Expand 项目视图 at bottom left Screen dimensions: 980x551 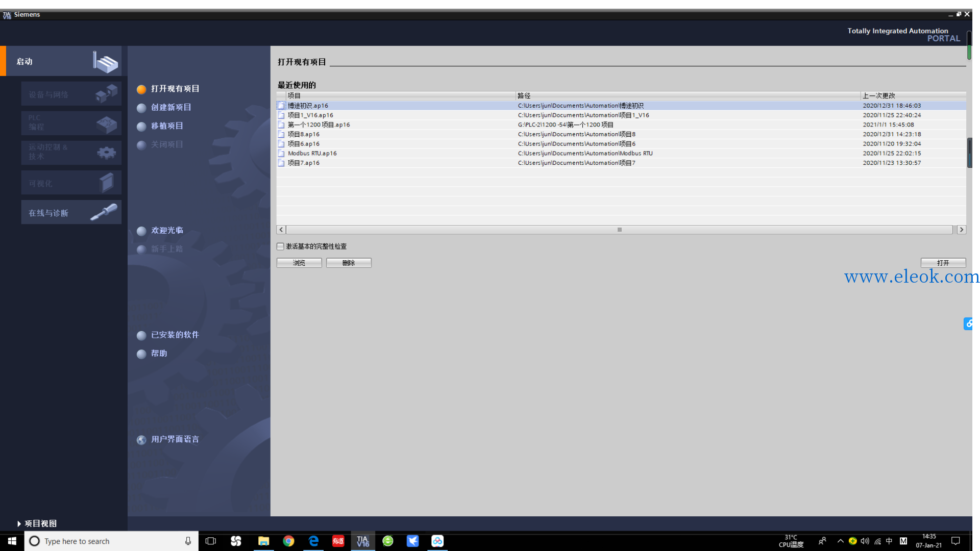[37, 523]
